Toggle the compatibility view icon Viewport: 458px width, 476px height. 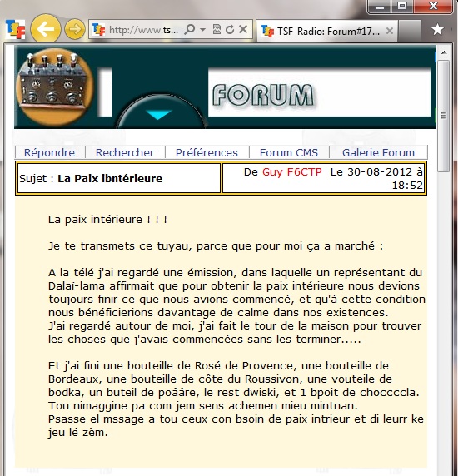217,29
